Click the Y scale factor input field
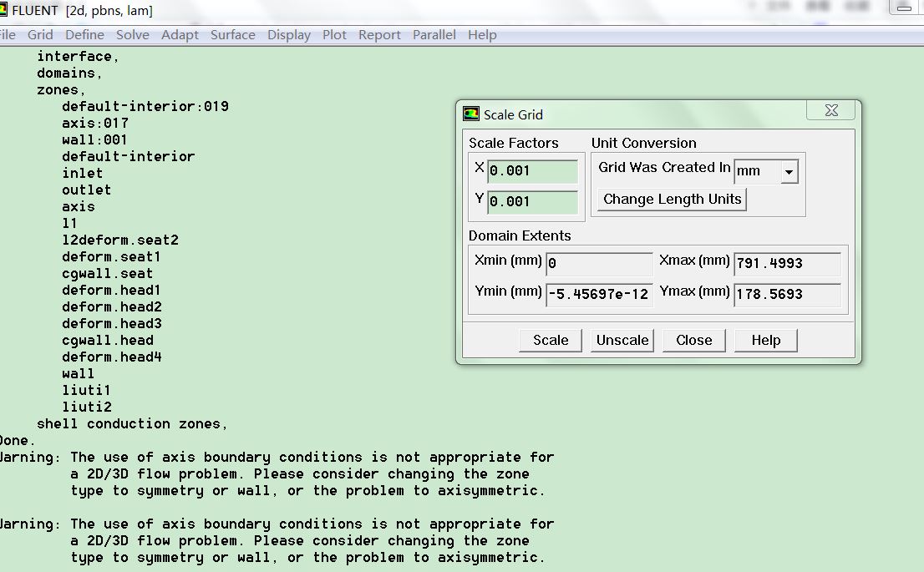 click(x=533, y=202)
